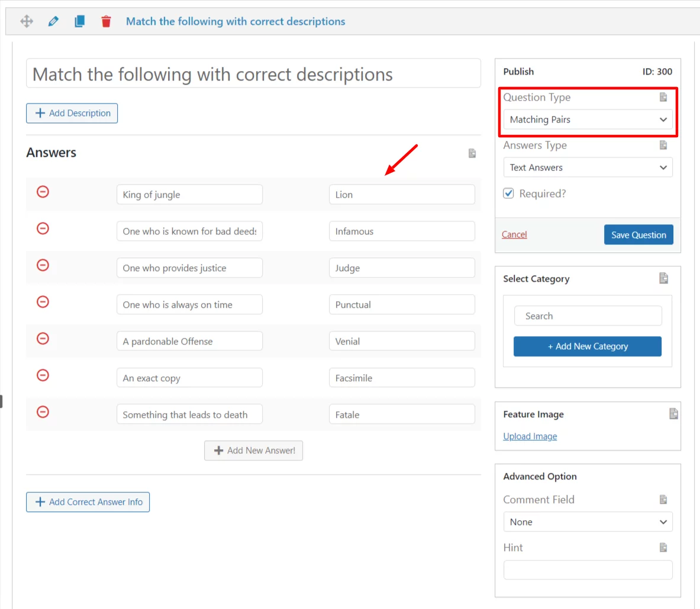Screen dimensions: 700x609
Task: Open the Comment Field documentation icon
Action: (663, 499)
